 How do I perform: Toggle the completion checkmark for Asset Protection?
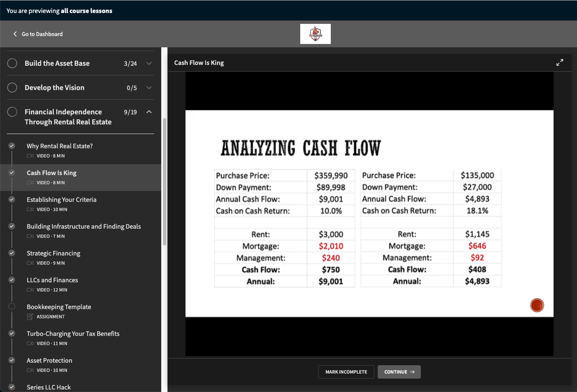[x=12, y=360]
